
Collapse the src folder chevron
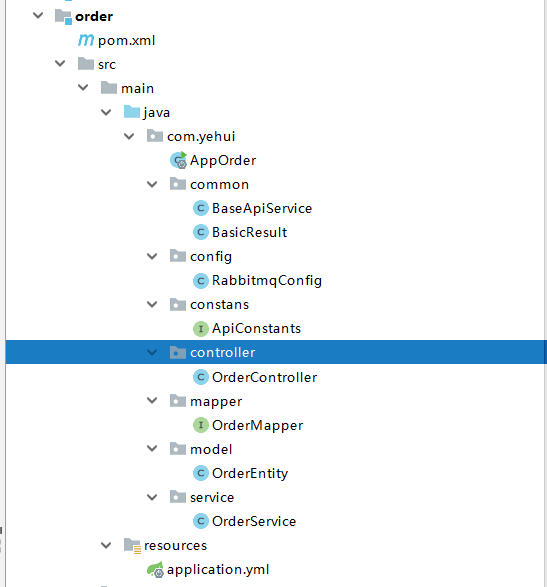tap(60, 64)
